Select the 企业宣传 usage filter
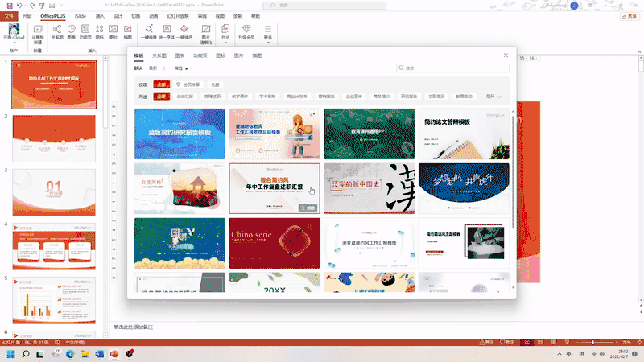 click(353, 97)
